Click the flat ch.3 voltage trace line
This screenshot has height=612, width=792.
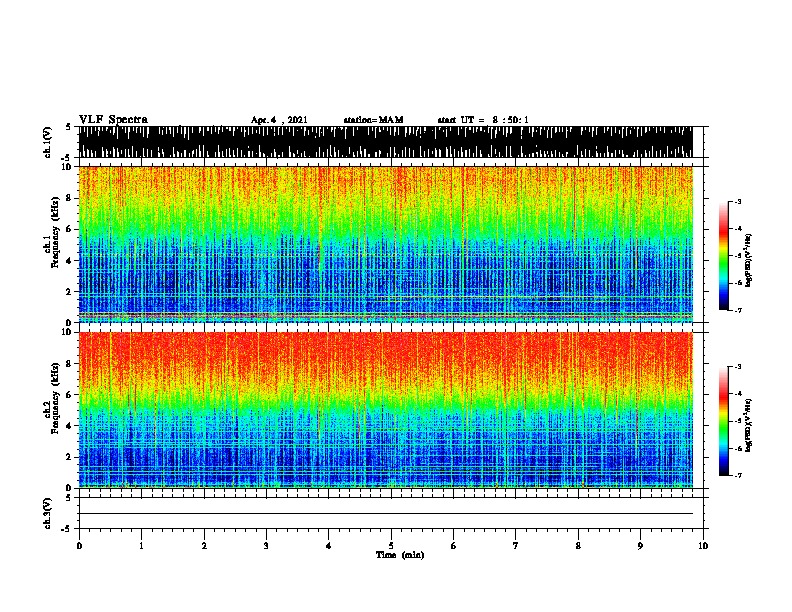pos(386,514)
